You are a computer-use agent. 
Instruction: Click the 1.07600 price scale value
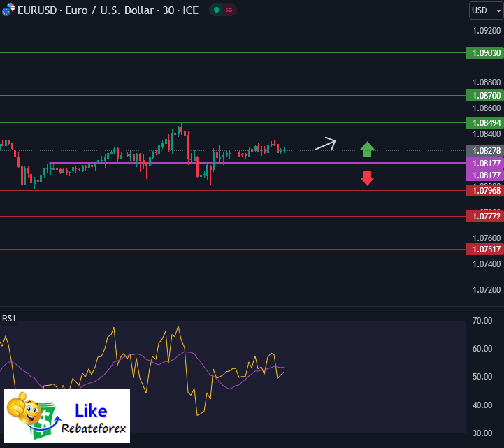(x=487, y=238)
